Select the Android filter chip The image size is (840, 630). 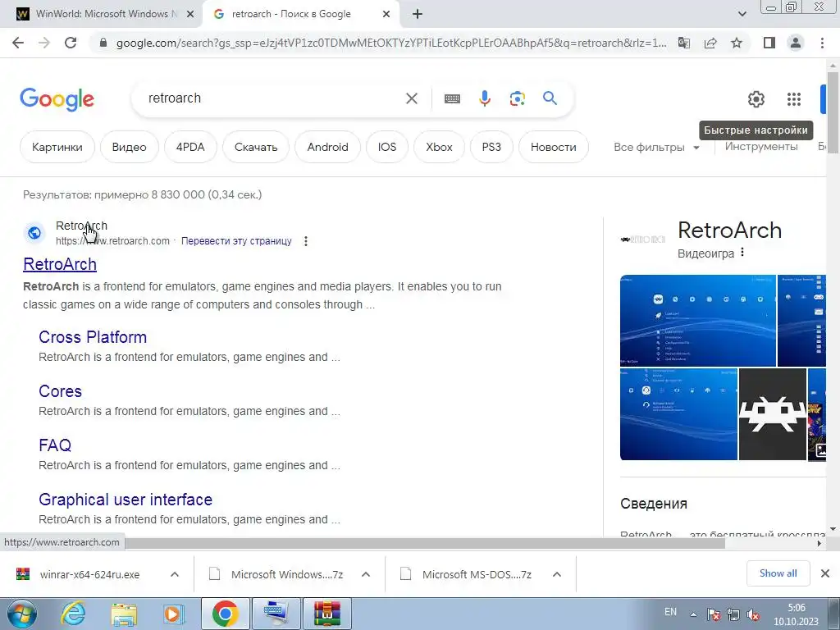[x=327, y=147]
